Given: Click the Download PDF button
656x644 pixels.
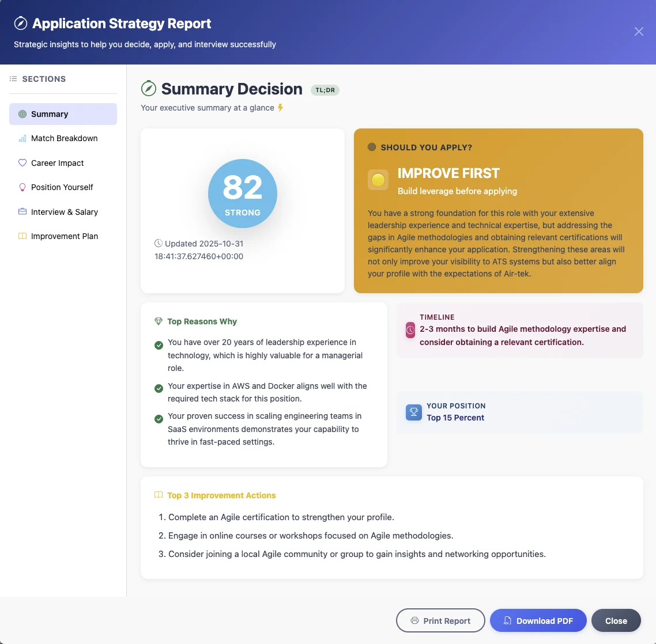Looking at the screenshot, I should coord(538,620).
